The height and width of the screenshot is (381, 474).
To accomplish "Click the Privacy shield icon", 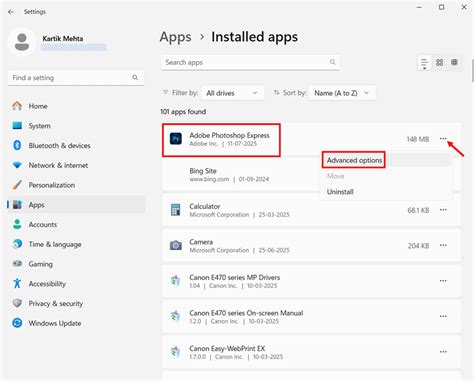I will coord(17,303).
